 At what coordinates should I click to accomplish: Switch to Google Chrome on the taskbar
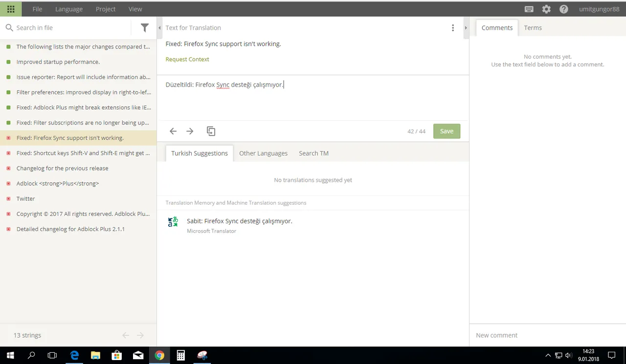coord(159,355)
